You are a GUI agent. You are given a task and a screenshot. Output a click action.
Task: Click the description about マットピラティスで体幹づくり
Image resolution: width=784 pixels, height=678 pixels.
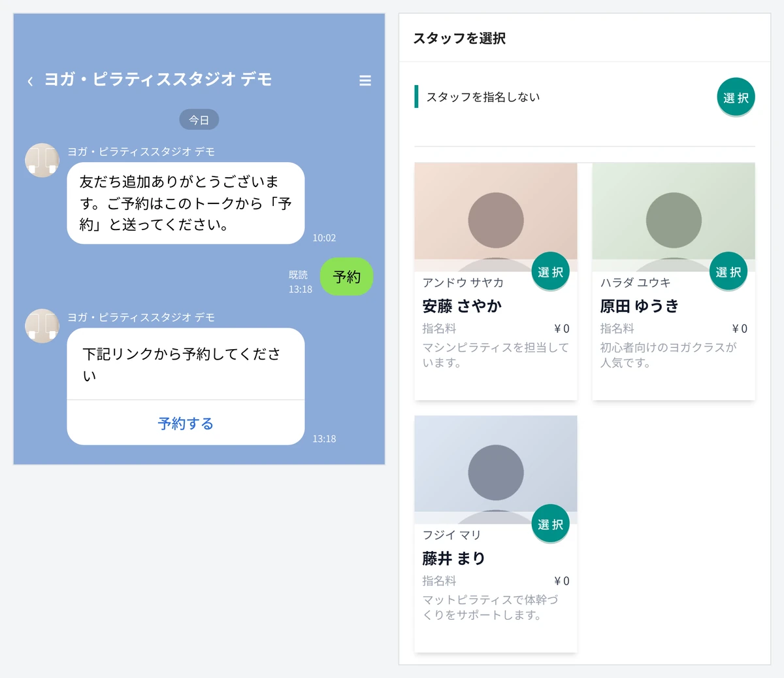click(490, 607)
